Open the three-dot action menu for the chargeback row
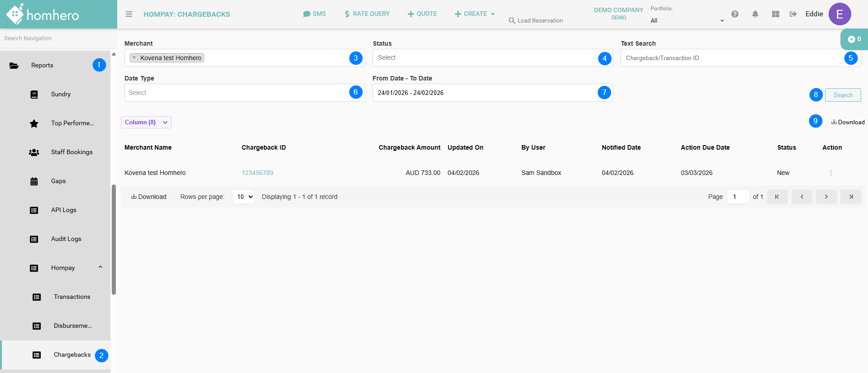This screenshot has height=373, width=868. coord(830,173)
